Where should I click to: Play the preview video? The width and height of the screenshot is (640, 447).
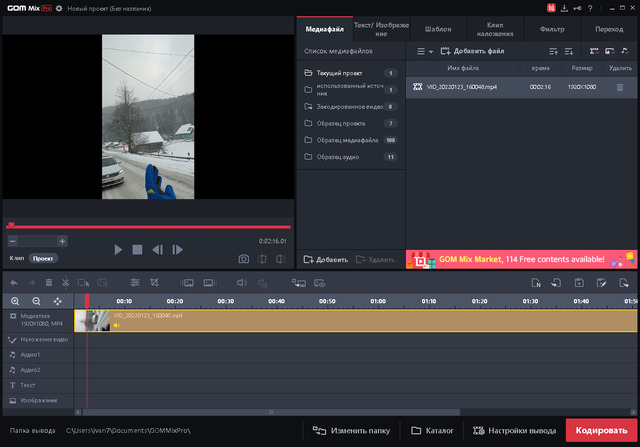[118, 249]
